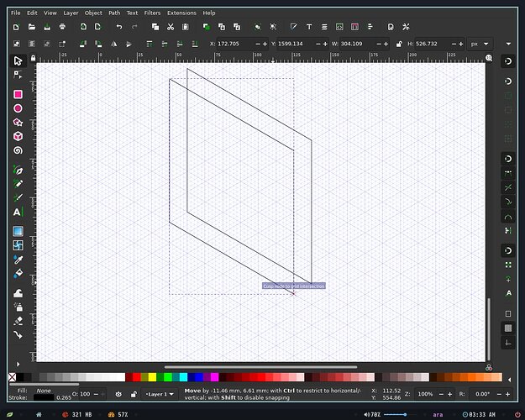
Task: Select the Gradient tool
Action: click(x=18, y=231)
